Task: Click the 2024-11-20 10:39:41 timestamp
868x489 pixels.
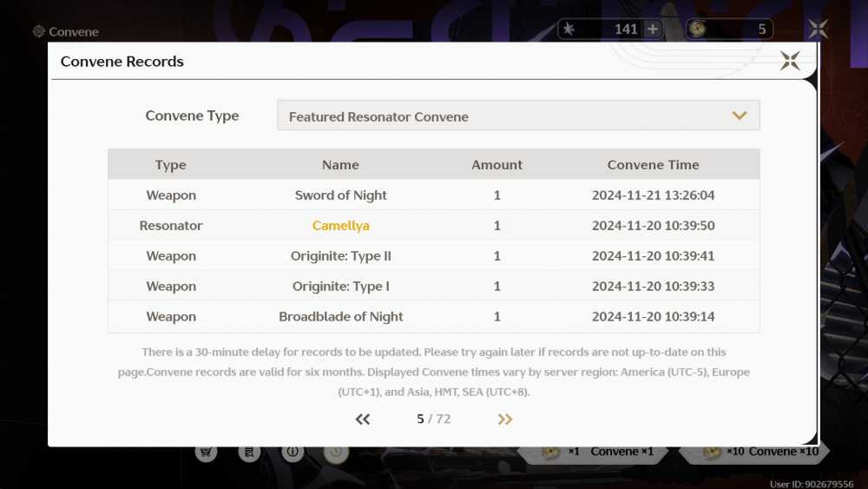Action: 653,256
